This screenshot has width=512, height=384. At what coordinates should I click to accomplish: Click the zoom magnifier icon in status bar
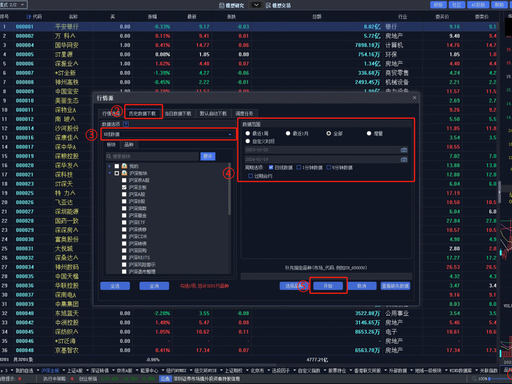click(474, 379)
